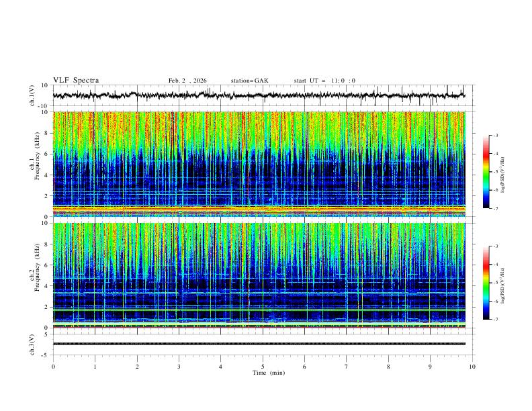Click the "10" minute tick on time axis
The height and width of the screenshot is (411, 532).
point(472,367)
